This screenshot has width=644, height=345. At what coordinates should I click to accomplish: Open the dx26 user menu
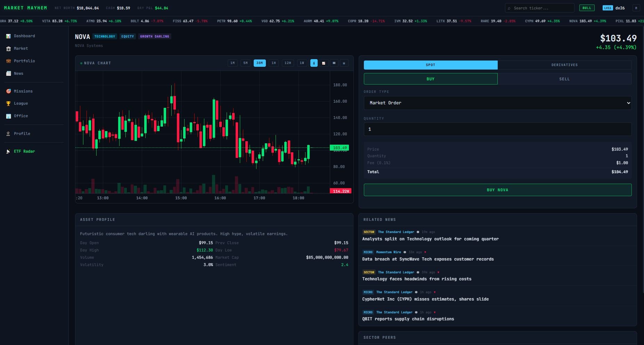click(620, 8)
